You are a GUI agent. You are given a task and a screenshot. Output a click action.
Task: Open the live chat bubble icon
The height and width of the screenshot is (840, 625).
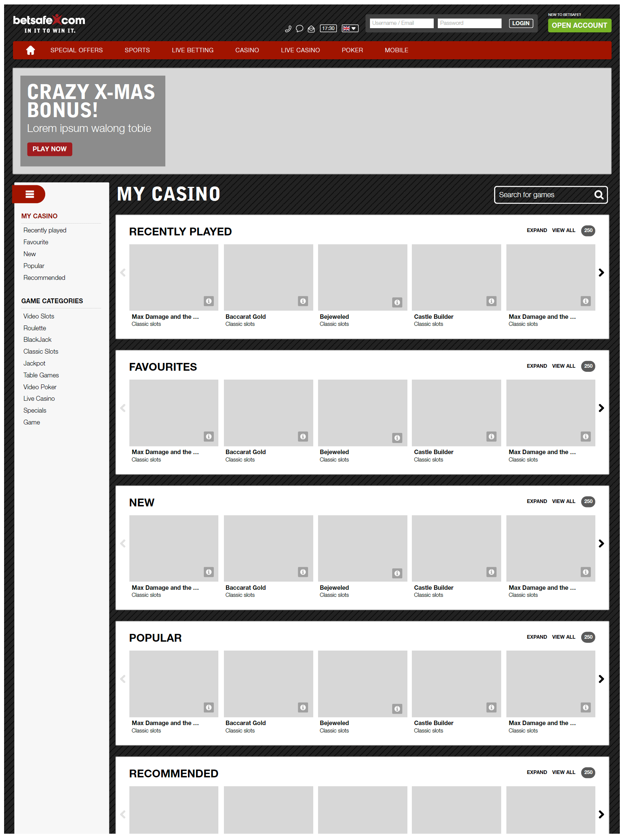[x=299, y=29]
